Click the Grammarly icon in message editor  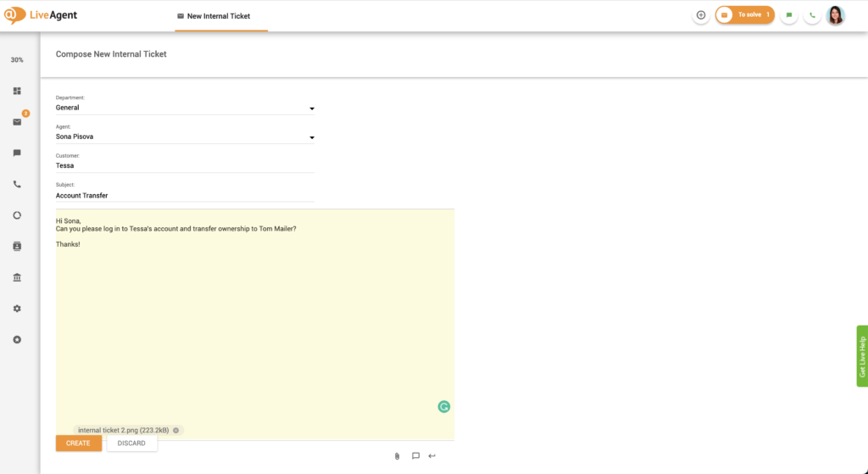443,407
